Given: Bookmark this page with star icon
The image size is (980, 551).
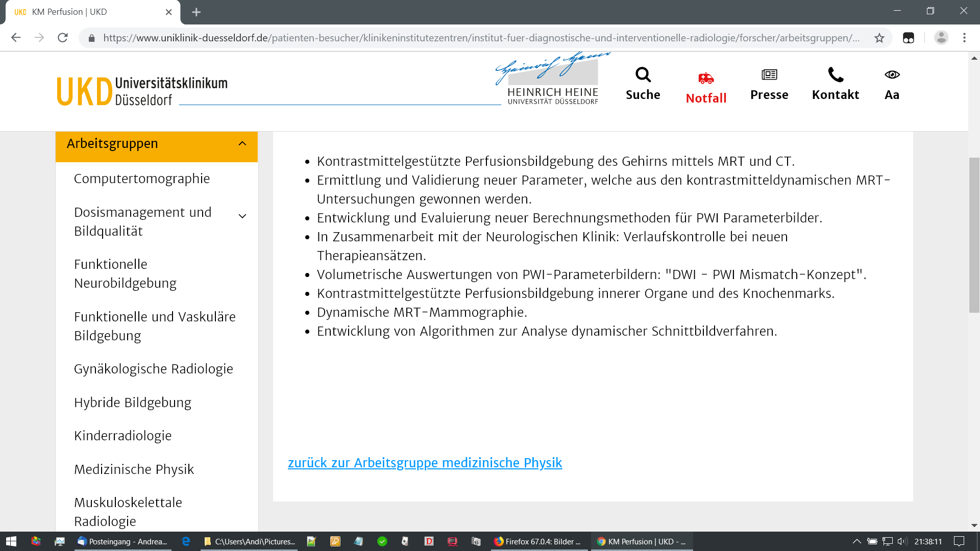Looking at the screenshot, I should click(879, 38).
